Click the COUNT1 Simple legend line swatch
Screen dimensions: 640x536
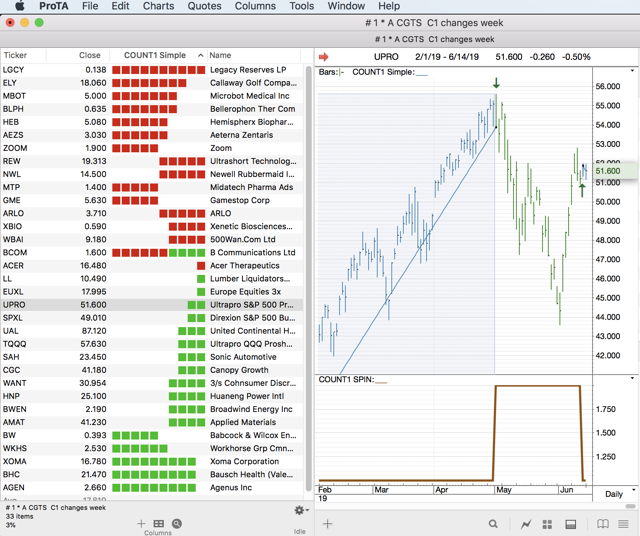[x=422, y=75]
